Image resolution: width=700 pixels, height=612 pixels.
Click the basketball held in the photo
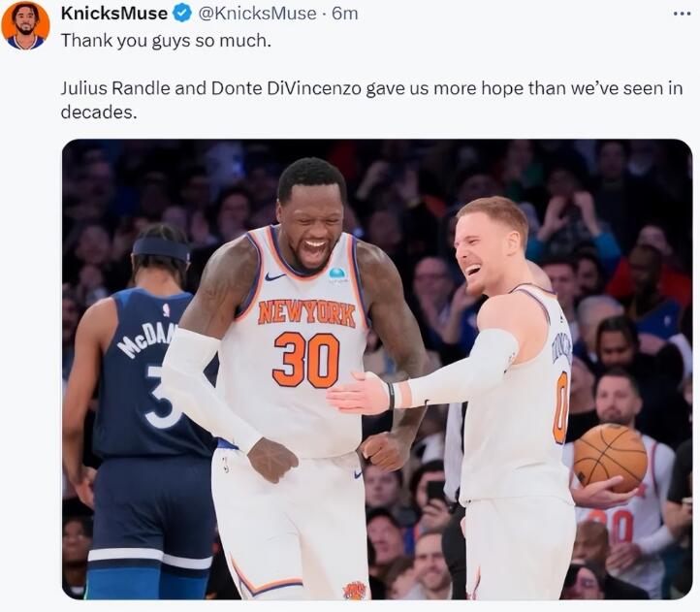point(610,458)
